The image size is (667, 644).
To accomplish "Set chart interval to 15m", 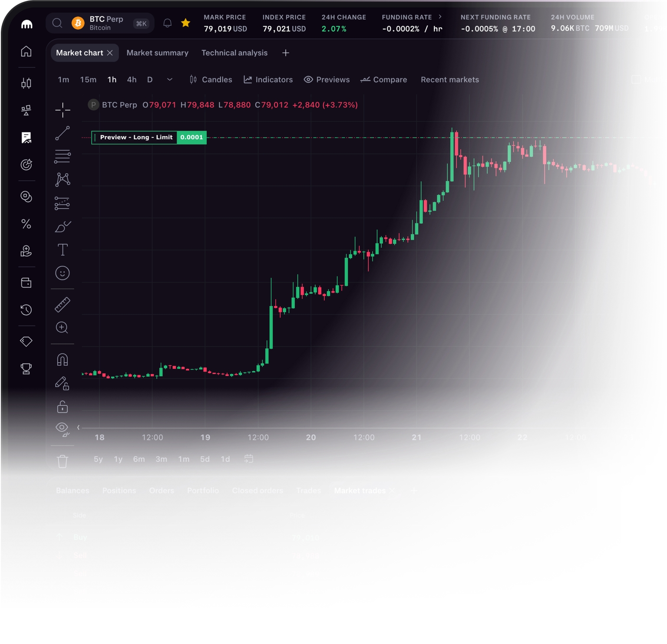I will click(x=88, y=79).
